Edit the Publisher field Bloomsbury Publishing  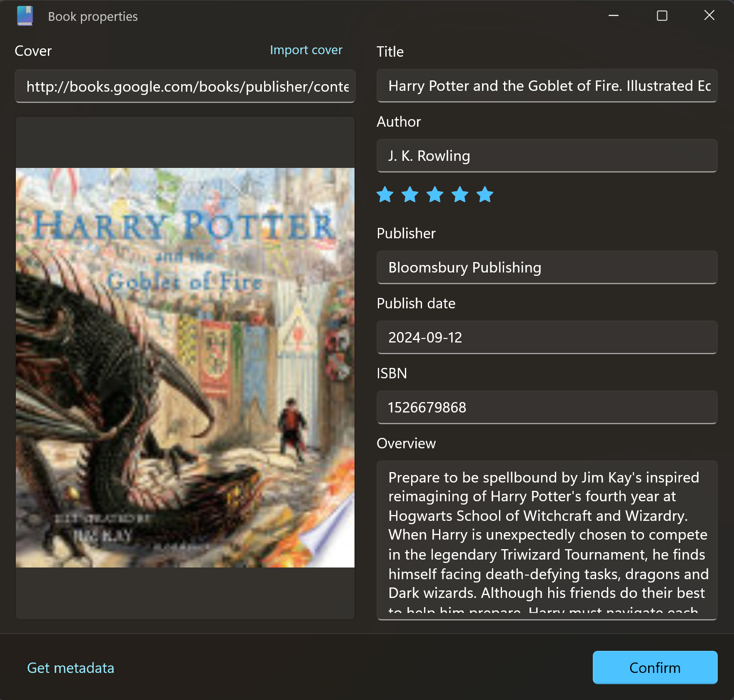coord(547,267)
